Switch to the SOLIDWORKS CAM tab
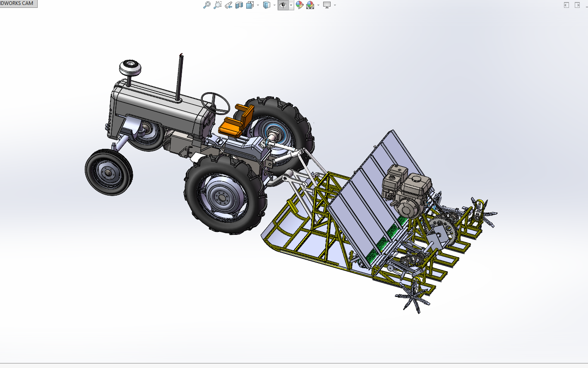Viewport: 588px width, 368px height. pos(18,3)
